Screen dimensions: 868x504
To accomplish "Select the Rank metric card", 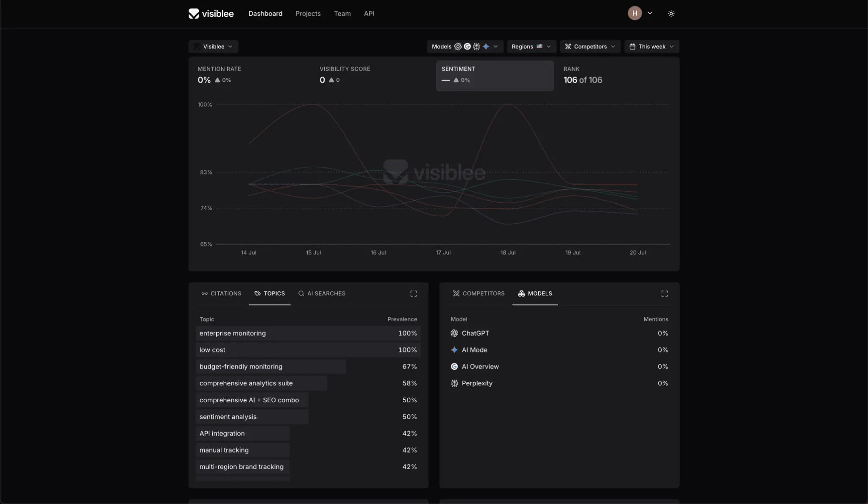I will pos(617,75).
